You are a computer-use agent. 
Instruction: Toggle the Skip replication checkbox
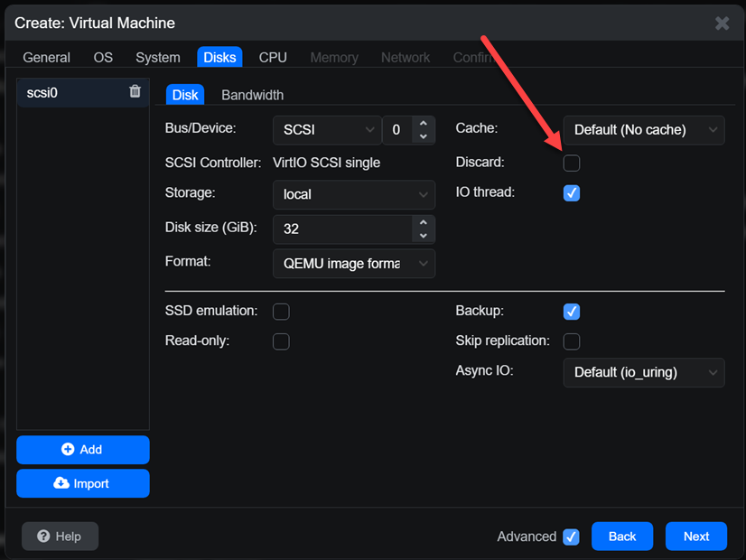(x=572, y=341)
